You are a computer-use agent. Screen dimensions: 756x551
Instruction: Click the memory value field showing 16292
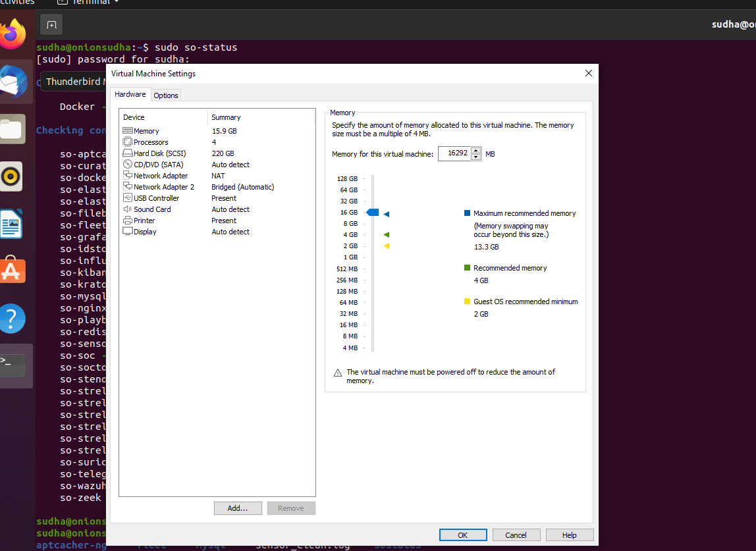(454, 153)
